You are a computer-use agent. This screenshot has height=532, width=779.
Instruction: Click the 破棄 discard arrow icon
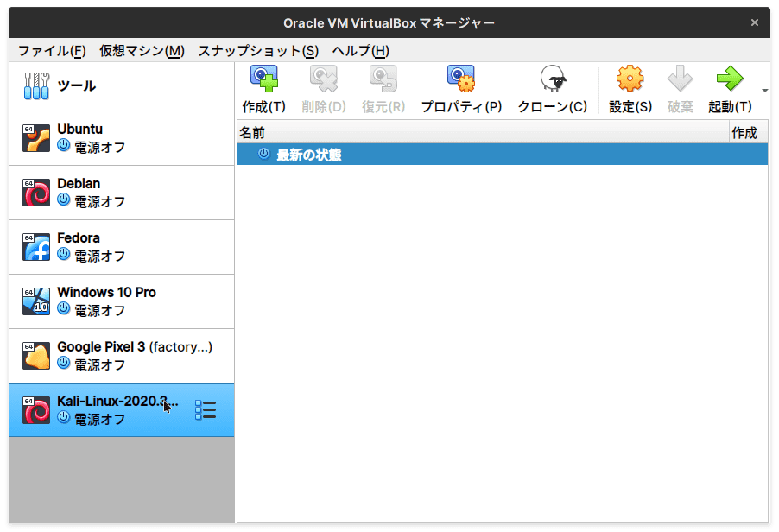[680, 79]
